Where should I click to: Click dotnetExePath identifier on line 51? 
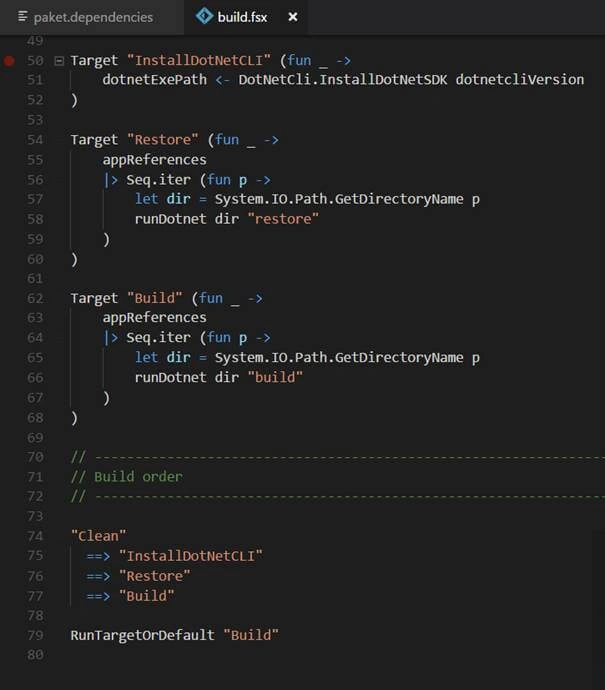[154, 80]
